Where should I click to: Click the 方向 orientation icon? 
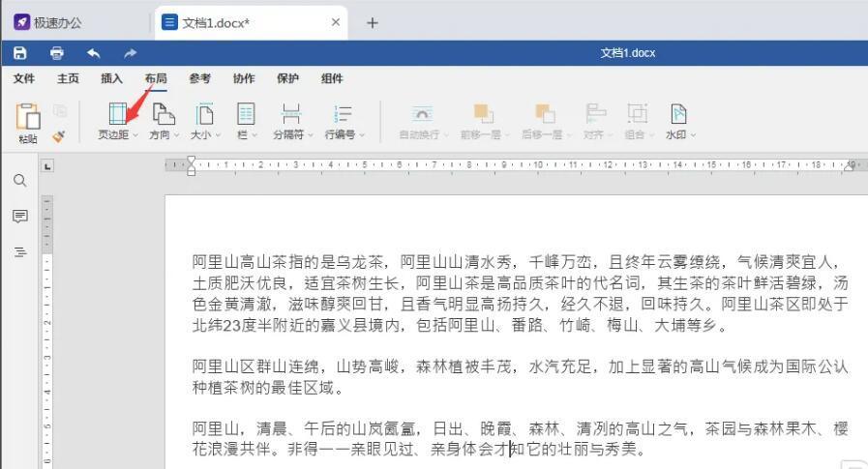pyautogui.click(x=164, y=113)
